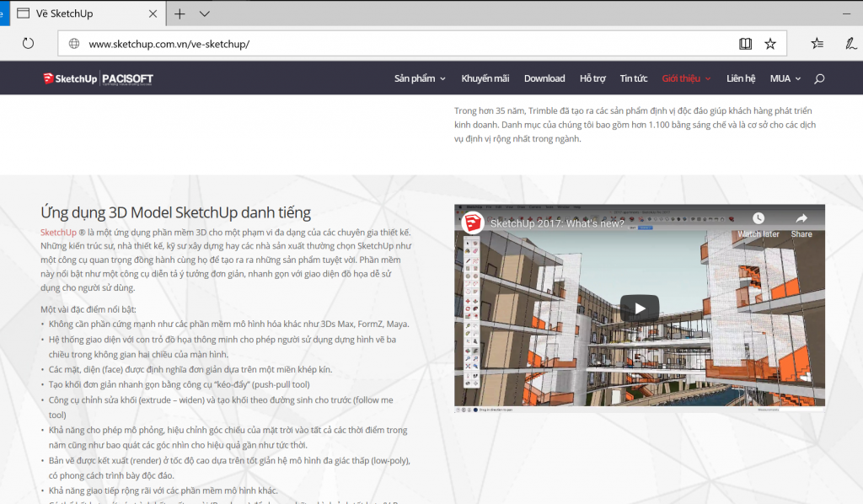This screenshot has height=504, width=863.
Task: Open a new tab with plus icon
Action: [180, 13]
